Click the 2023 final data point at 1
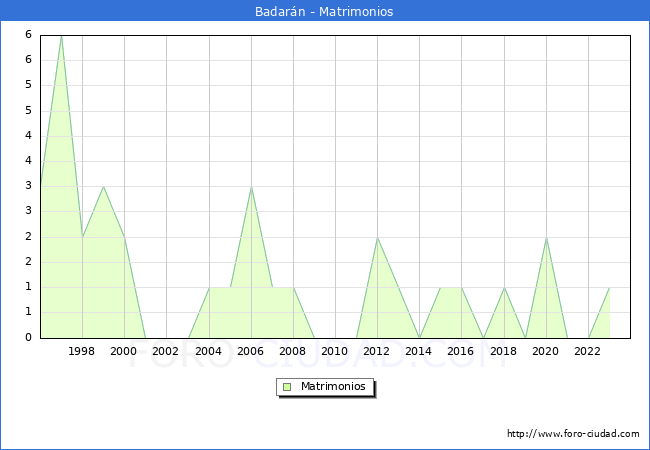Viewport: 650px width, 450px height. click(609, 288)
